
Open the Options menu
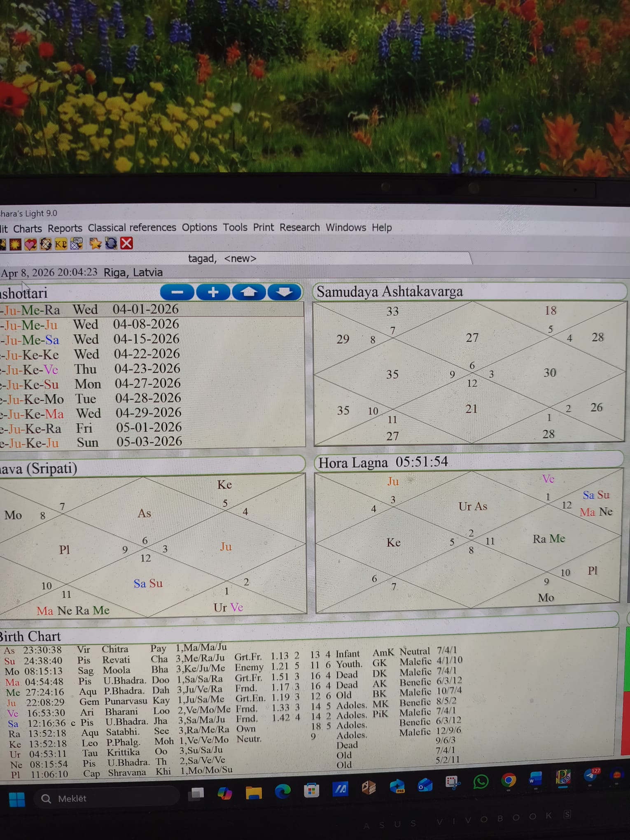point(199,227)
